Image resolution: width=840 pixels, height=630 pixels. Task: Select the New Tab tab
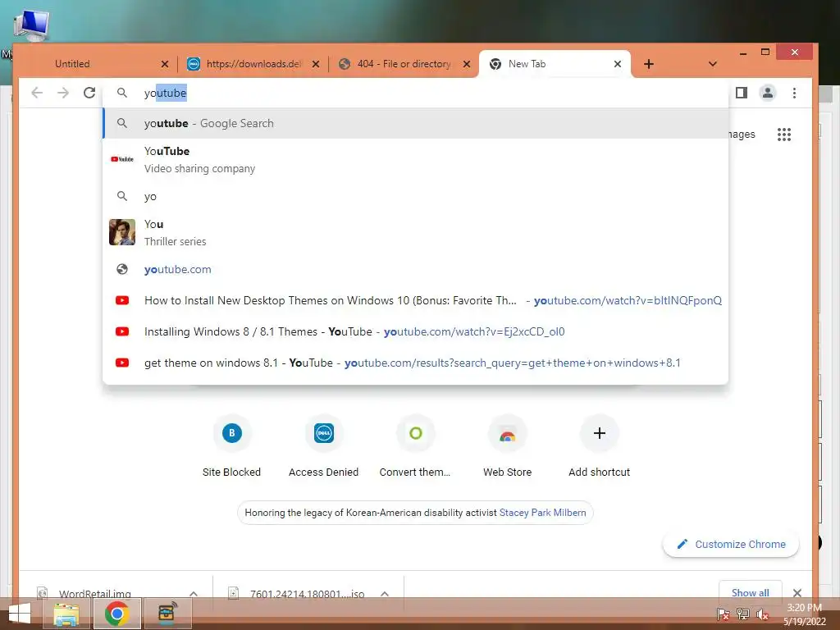click(x=555, y=64)
